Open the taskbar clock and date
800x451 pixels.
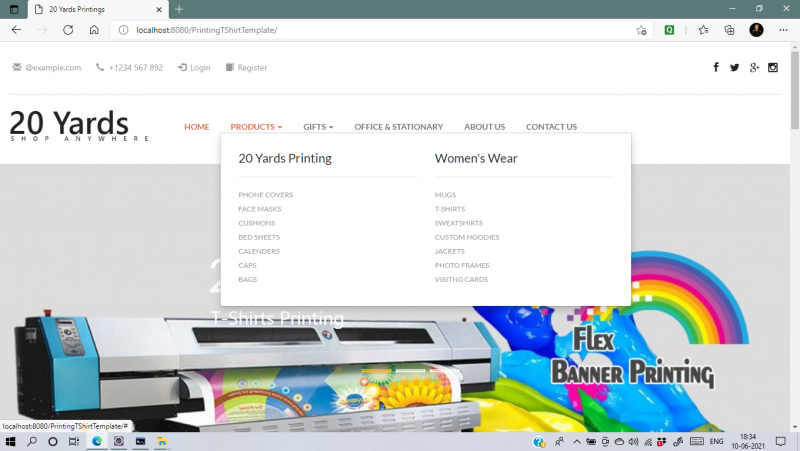(x=747, y=441)
